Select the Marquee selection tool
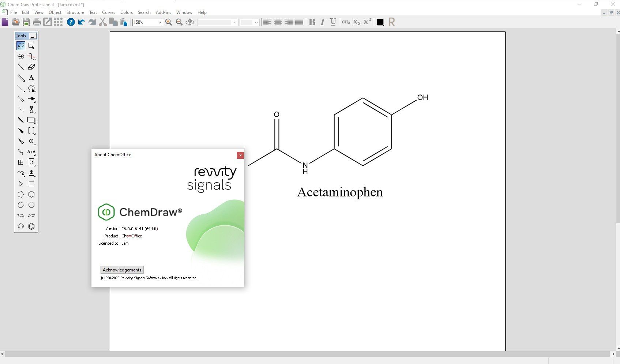This screenshot has height=364, width=620. (31, 46)
